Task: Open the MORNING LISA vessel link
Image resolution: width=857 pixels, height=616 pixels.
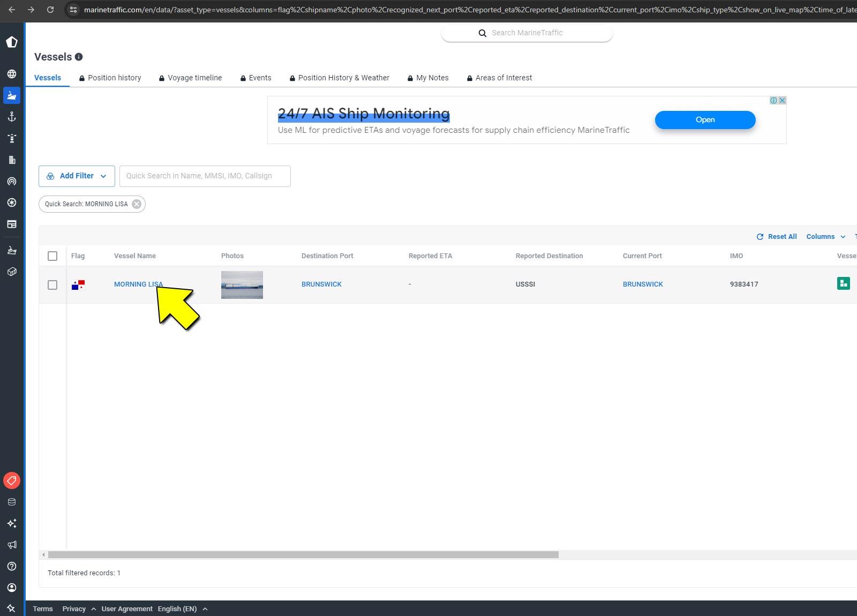Action: pos(138,284)
